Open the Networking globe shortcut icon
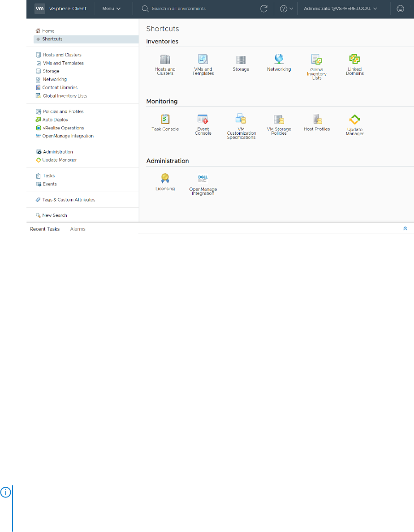The height and width of the screenshot is (532, 414). pos(279,60)
